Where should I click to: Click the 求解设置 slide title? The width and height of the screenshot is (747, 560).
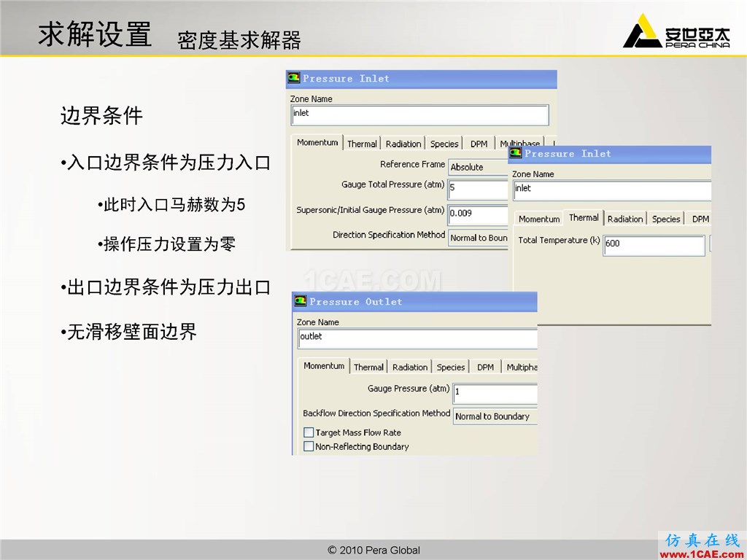[95, 34]
